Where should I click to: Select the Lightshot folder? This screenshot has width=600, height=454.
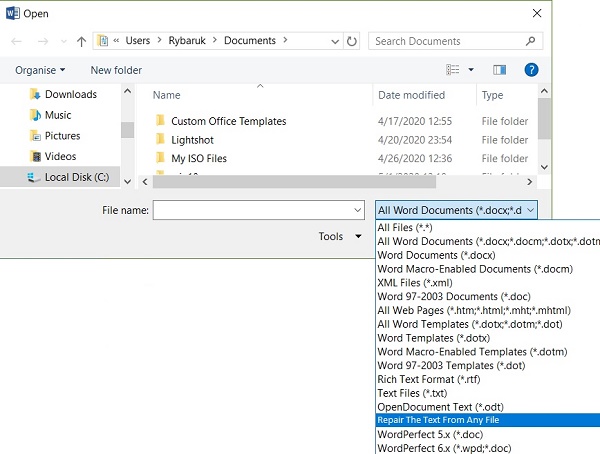(192, 140)
